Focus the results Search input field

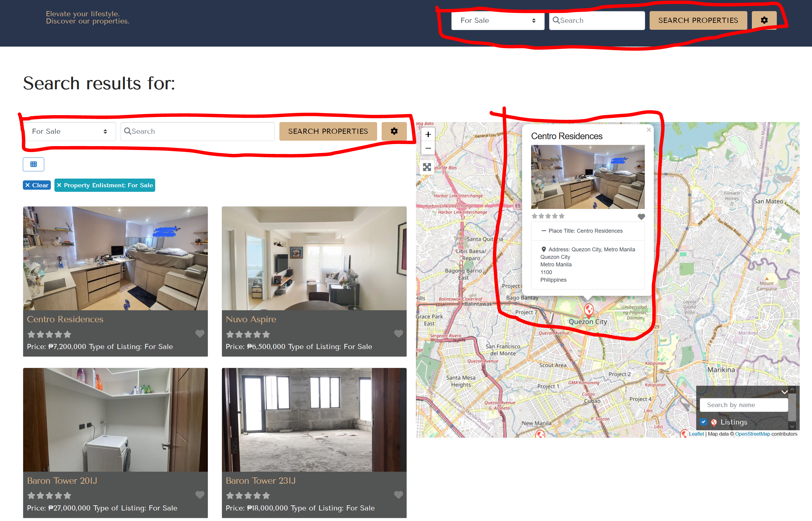tap(198, 132)
